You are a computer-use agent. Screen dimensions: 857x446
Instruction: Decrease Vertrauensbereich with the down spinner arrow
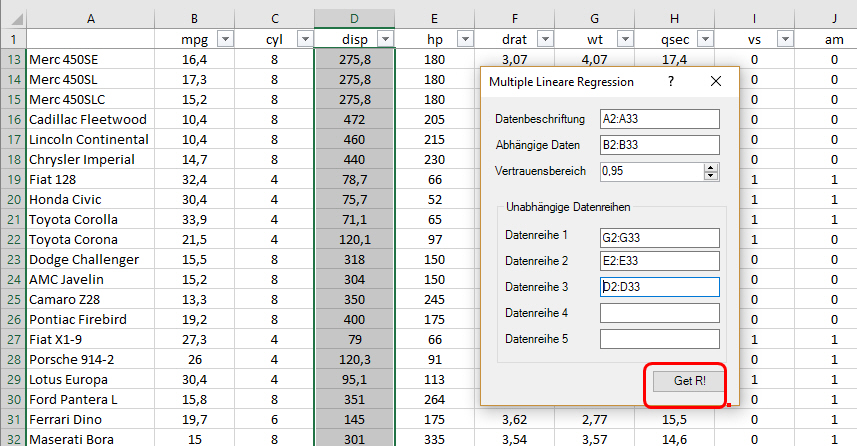pos(711,176)
